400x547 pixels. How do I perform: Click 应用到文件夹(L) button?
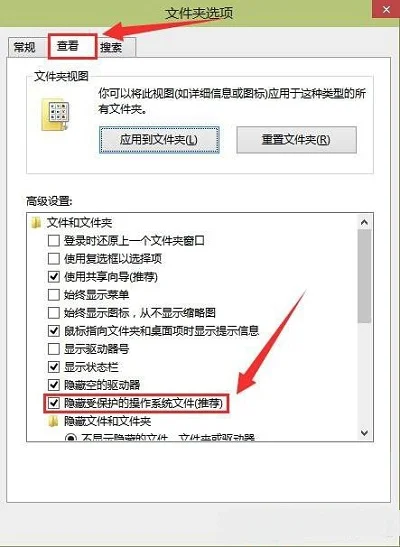[x=159, y=140]
